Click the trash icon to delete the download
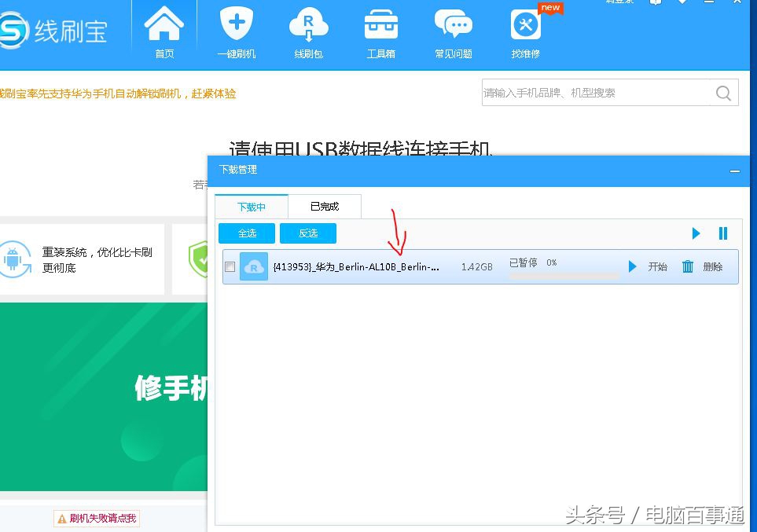This screenshot has height=532, width=757. (687, 266)
